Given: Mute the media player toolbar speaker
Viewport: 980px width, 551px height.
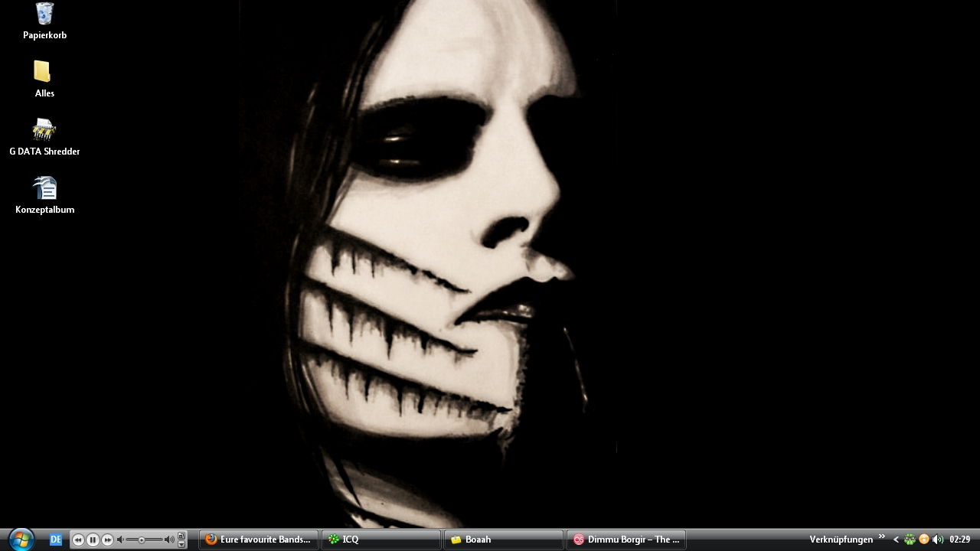Looking at the screenshot, I should [120, 540].
